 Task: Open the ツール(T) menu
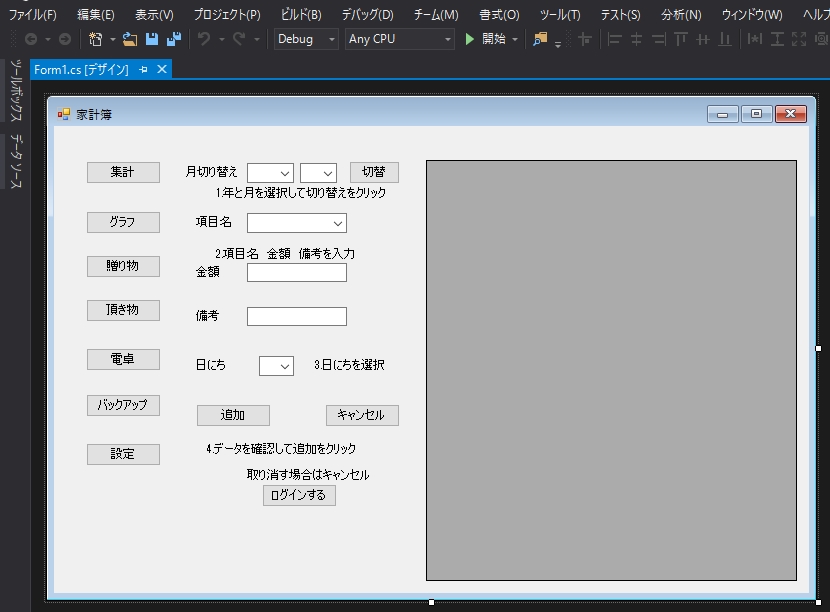560,15
